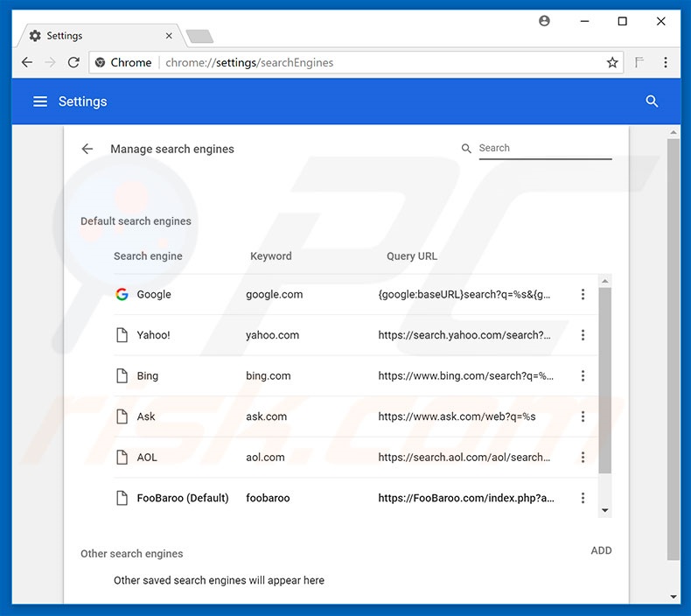
Task: Select the Google search engine name
Action: pos(154,294)
